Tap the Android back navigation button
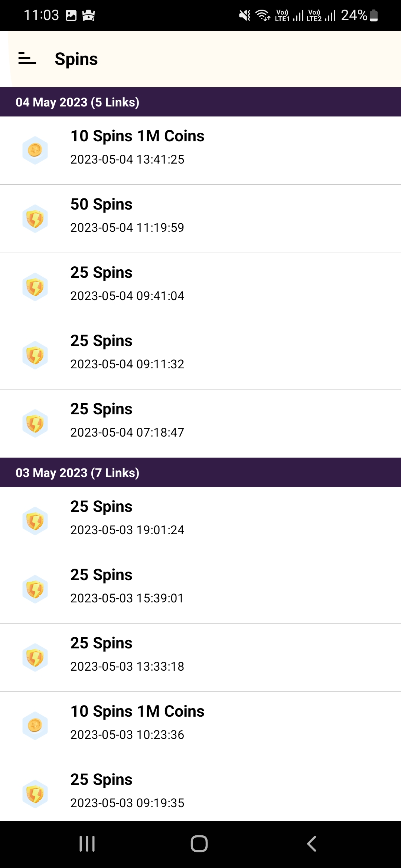The width and height of the screenshot is (401, 868). point(312,844)
